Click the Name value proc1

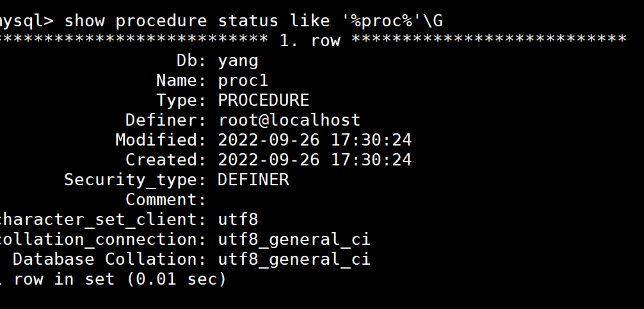point(243,80)
